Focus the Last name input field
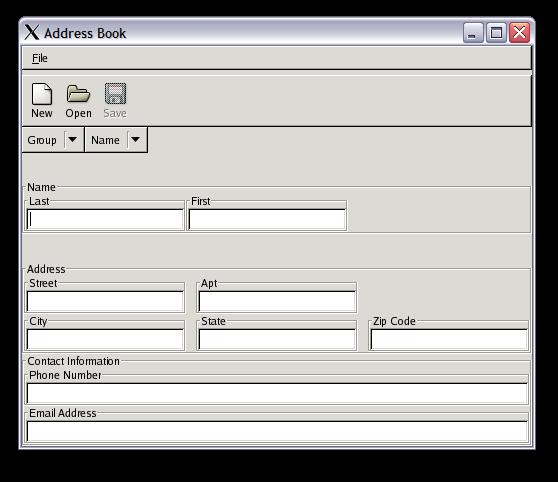 (105, 219)
